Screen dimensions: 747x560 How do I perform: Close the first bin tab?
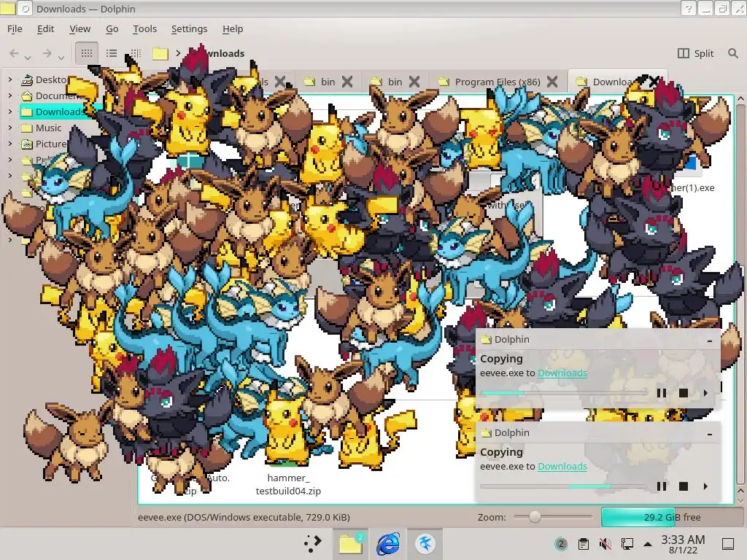coord(347,82)
